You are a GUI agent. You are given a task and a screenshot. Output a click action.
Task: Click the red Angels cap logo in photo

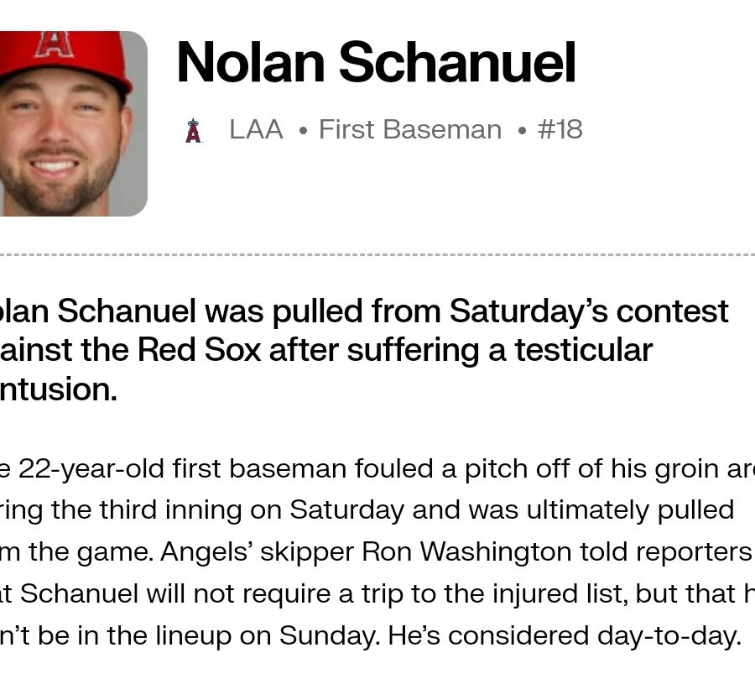(x=55, y=44)
